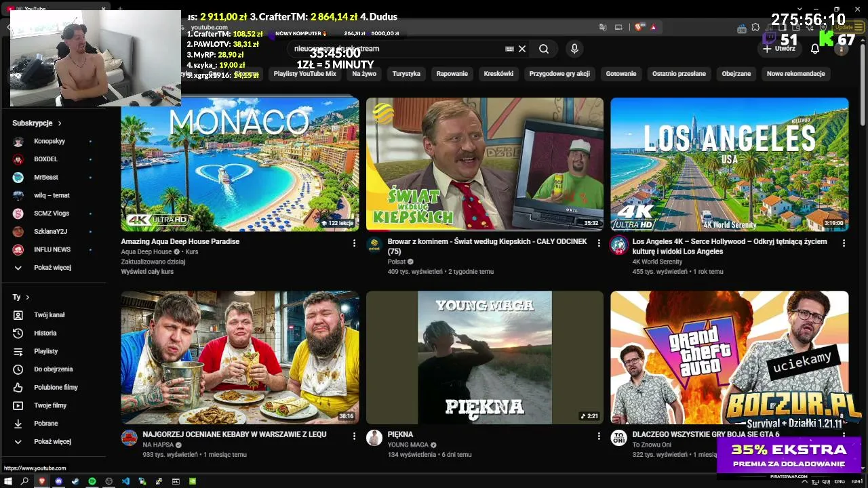This screenshot has height=488, width=868.
Task: Open the kebab review video thumbnail
Action: (240, 358)
